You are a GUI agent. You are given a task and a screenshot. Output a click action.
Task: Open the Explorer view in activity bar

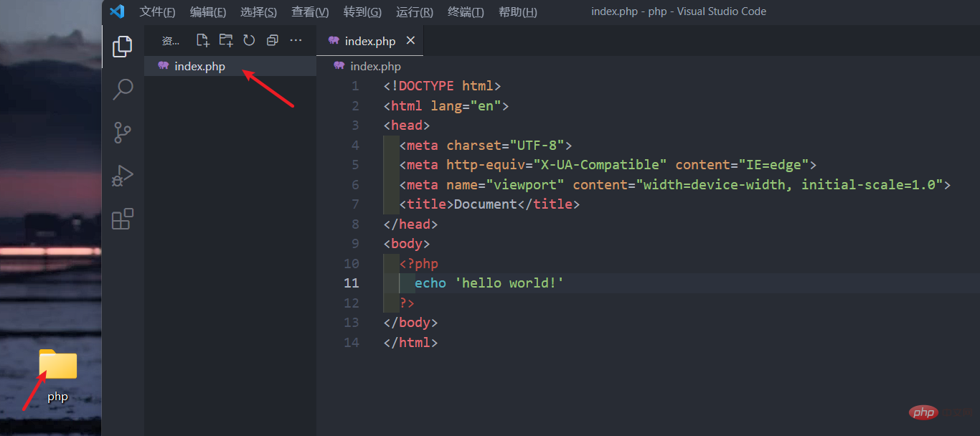pyautogui.click(x=123, y=47)
